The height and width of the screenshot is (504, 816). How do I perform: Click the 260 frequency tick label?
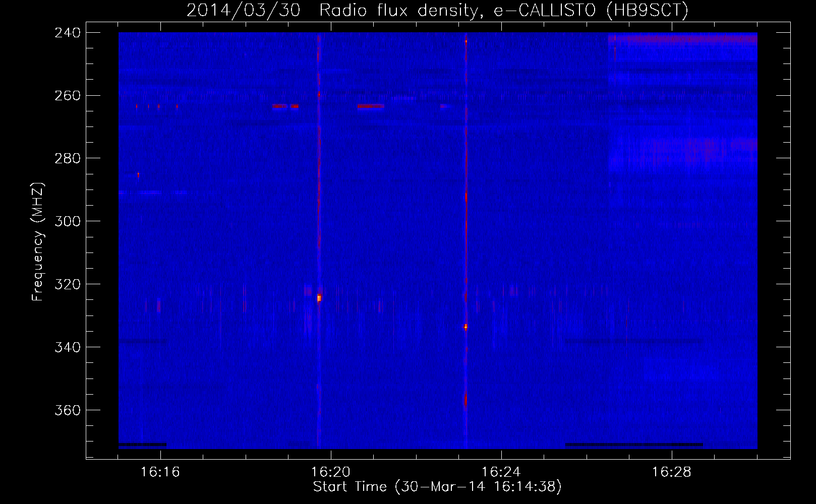68,96
